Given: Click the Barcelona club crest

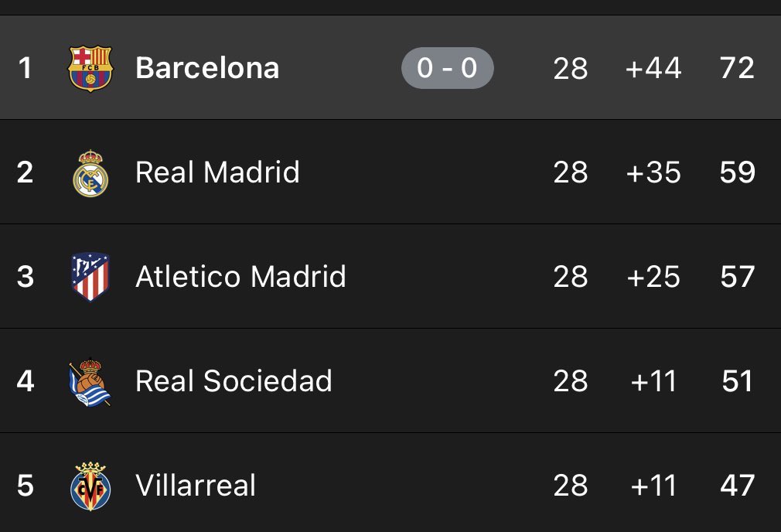Looking at the screenshot, I should (x=90, y=68).
